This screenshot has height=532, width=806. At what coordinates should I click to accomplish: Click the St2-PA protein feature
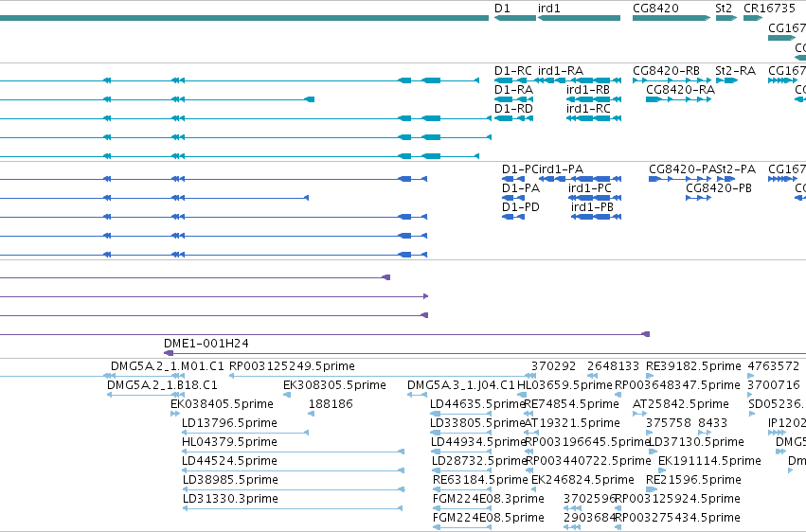click(x=725, y=179)
